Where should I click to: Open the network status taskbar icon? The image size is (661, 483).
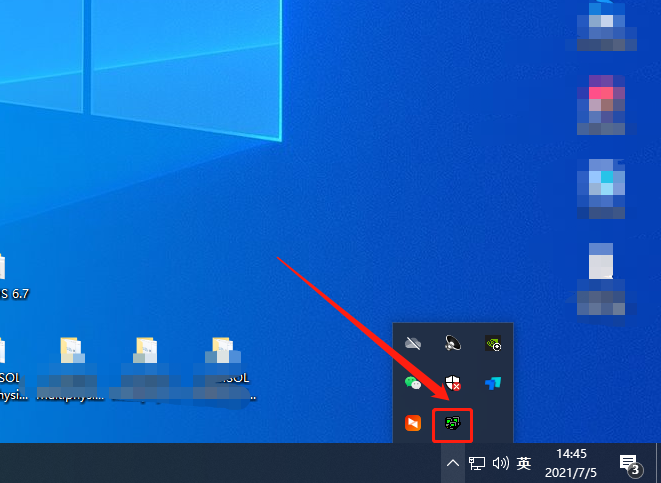(477, 463)
